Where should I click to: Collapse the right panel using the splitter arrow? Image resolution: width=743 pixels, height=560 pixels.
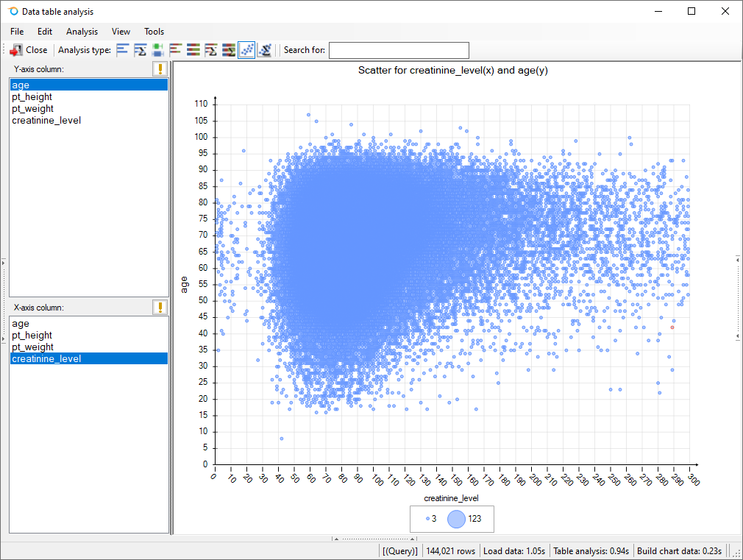point(737,259)
